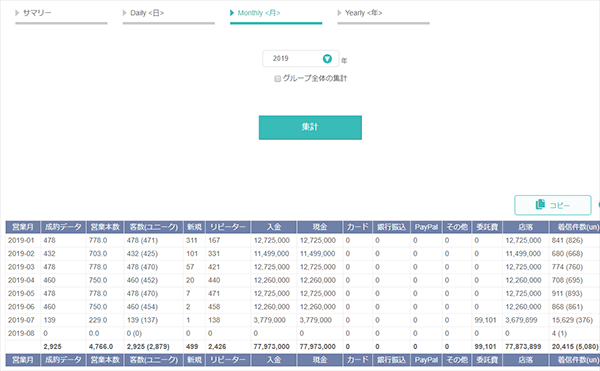Click the top 成約データ column header

(63, 227)
